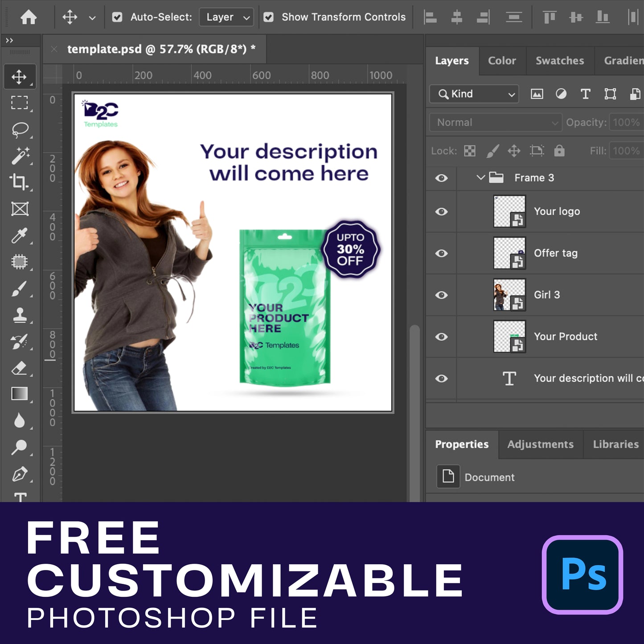
Task: Click the Your Product layer thumbnail
Action: tap(509, 336)
